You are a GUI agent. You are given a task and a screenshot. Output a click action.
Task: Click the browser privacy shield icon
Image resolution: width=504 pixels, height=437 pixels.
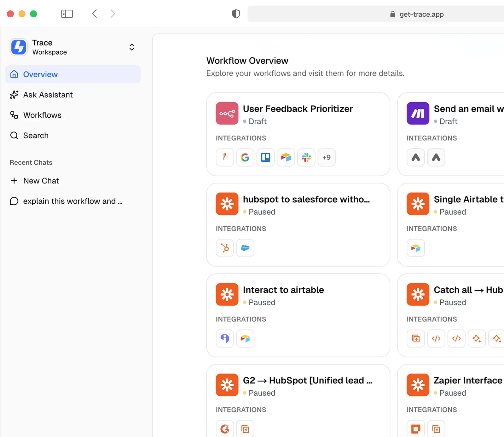click(236, 14)
